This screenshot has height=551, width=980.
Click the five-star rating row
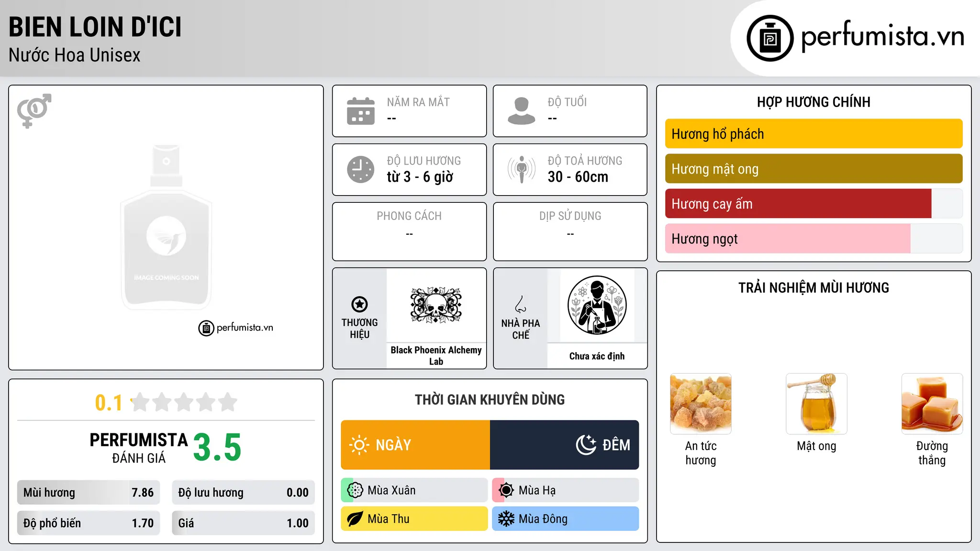coord(184,402)
